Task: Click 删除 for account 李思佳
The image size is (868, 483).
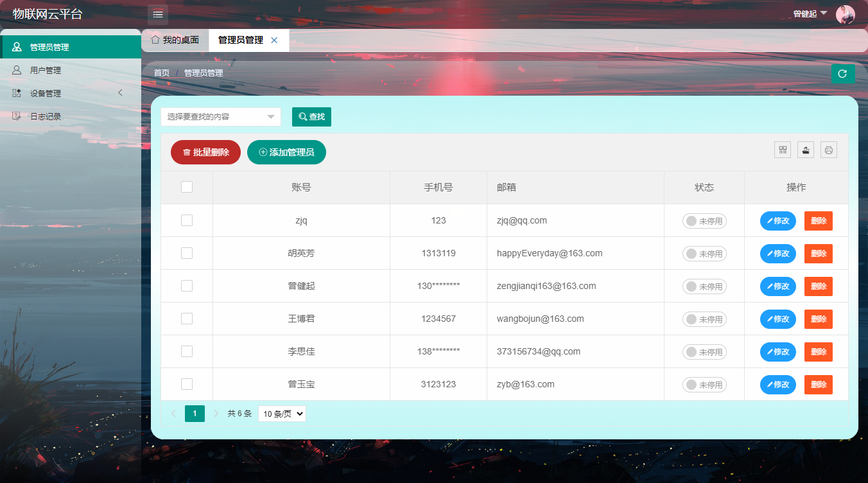Action: pyautogui.click(x=819, y=352)
